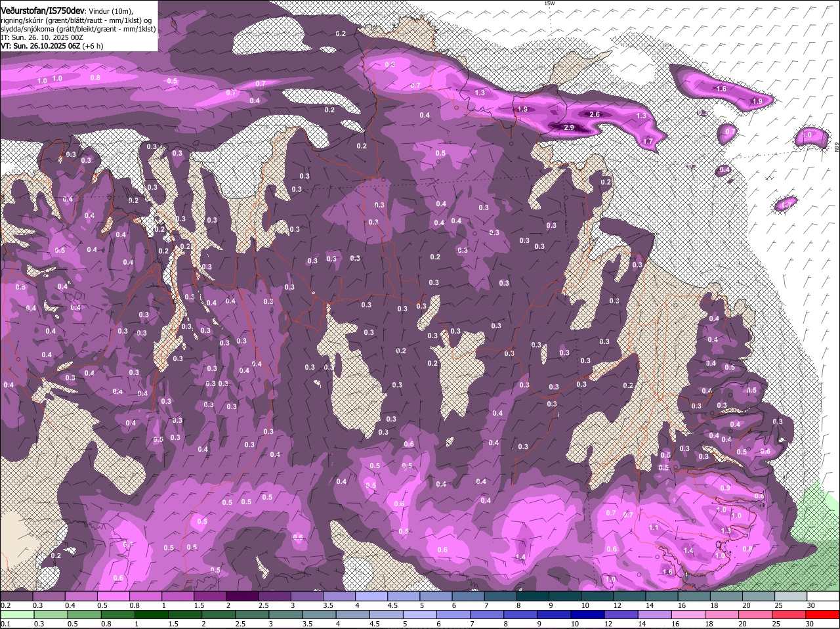Click the palest green first swatch of bottom legend
The image size is (840, 629).
16,615
